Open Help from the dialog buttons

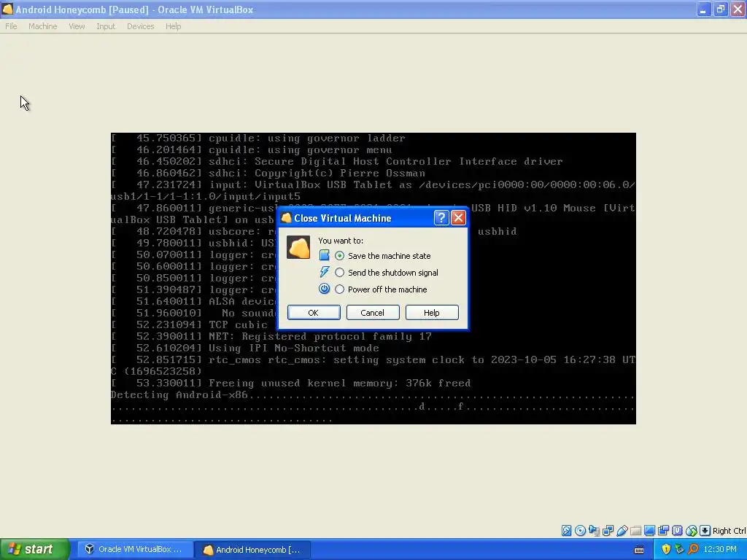coord(432,312)
